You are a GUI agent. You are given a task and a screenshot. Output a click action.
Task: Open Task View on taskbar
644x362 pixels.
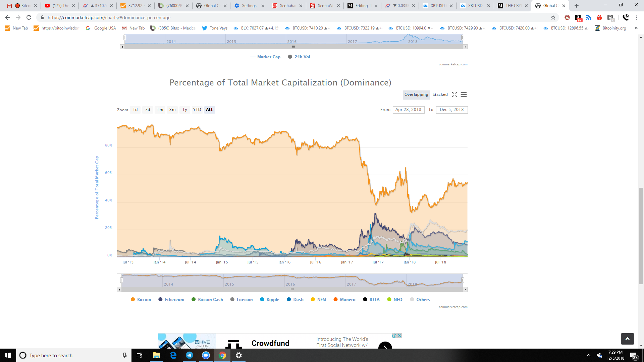point(140,355)
